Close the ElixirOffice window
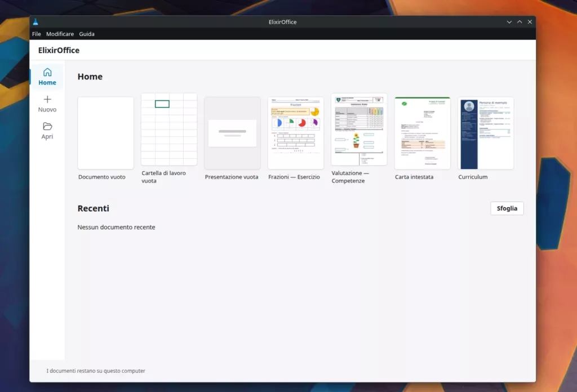 tap(530, 22)
